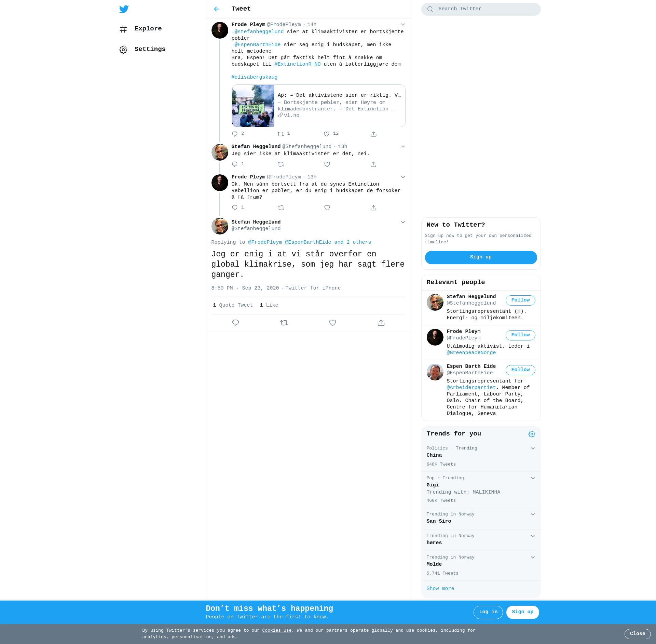This screenshot has height=644, width=656.
Task: Open @elisabergskaug mention link
Action: coord(255,77)
